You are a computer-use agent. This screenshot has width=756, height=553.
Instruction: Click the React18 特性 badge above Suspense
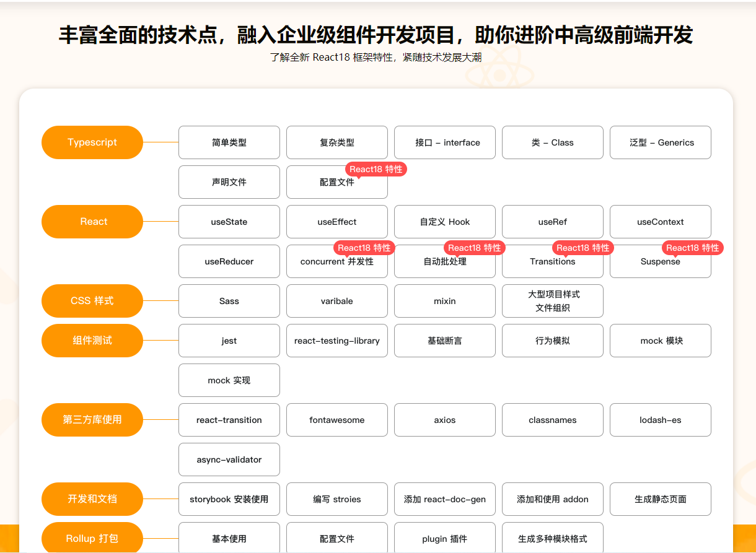point(693,248)
